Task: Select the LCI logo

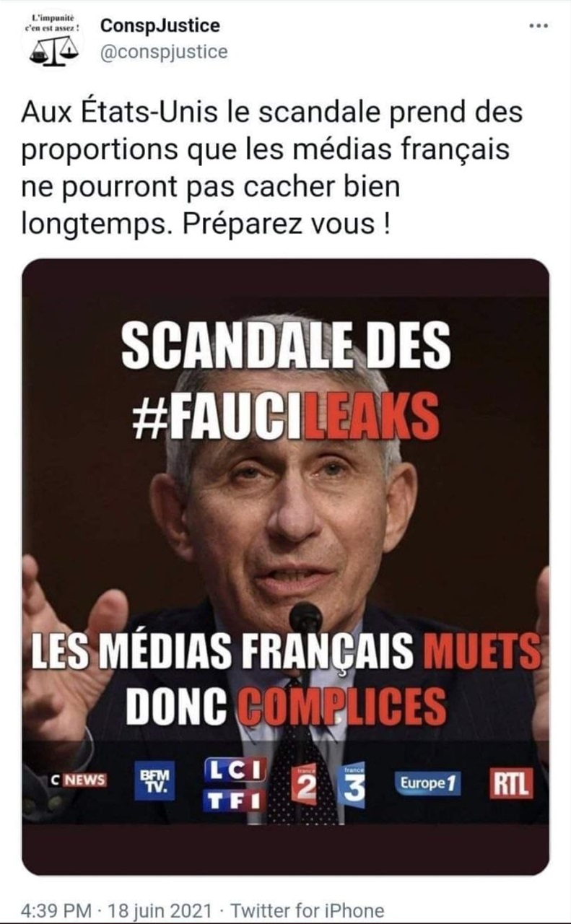Action: [235, 769]
